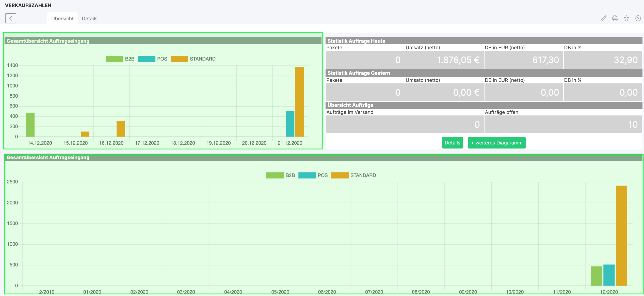
Task: Click the tall STANDARD bar for 21.12.2020
Action: [300, 102]
